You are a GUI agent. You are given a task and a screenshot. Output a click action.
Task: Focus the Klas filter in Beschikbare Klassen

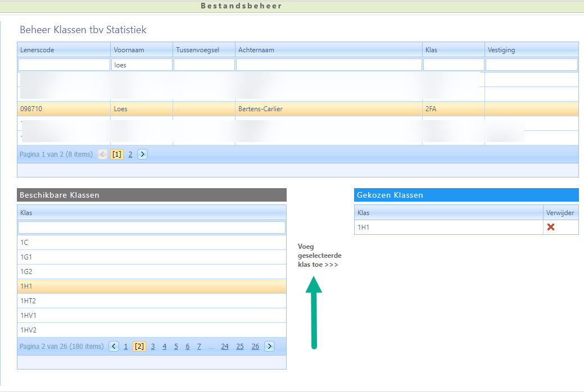click(x=151, y=227)
